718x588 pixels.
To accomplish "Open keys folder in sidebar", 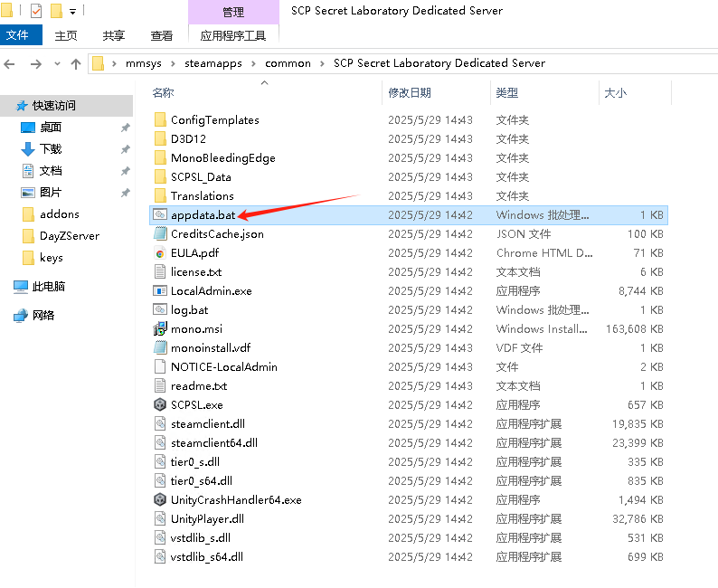I will click(52, 258).
